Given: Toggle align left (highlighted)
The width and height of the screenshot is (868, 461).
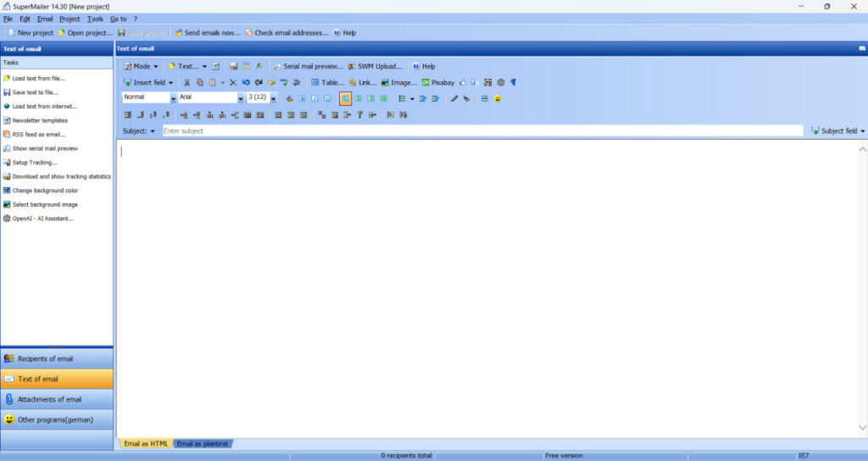Looking at the screenshot, I should (x=345, y=98).
